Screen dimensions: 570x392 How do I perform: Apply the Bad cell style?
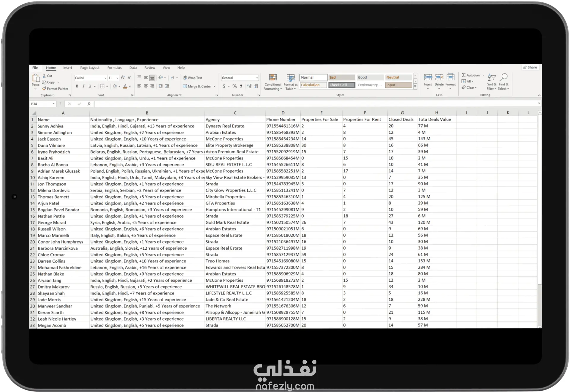tap(341, 77)
